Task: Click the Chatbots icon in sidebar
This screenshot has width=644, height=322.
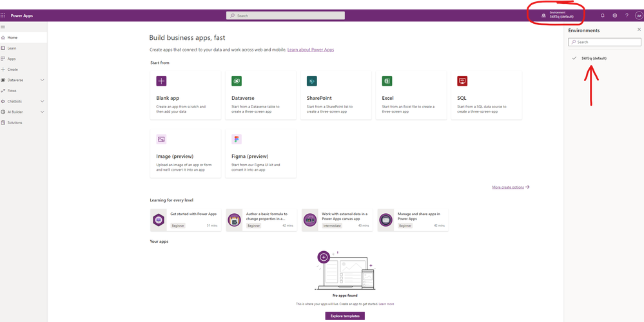Action: pos(3,101)
